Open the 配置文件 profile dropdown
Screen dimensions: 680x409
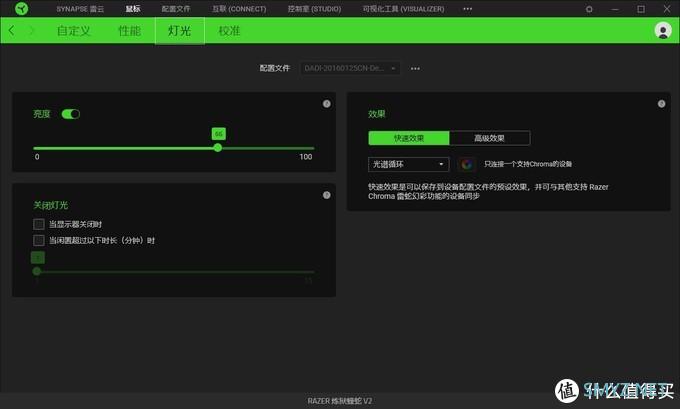coord(350,68)
